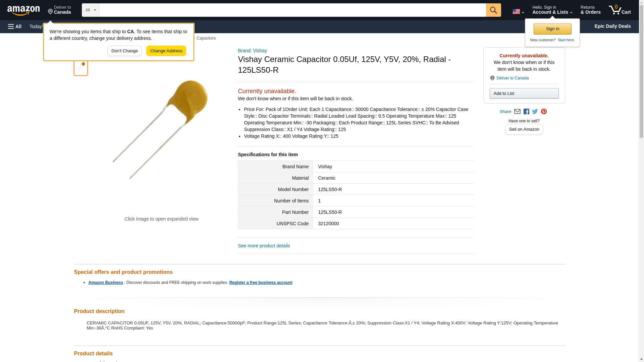The image size is (644, 362).
Task: Open the shopping cart icon
Action: click(x=620, y=10)
